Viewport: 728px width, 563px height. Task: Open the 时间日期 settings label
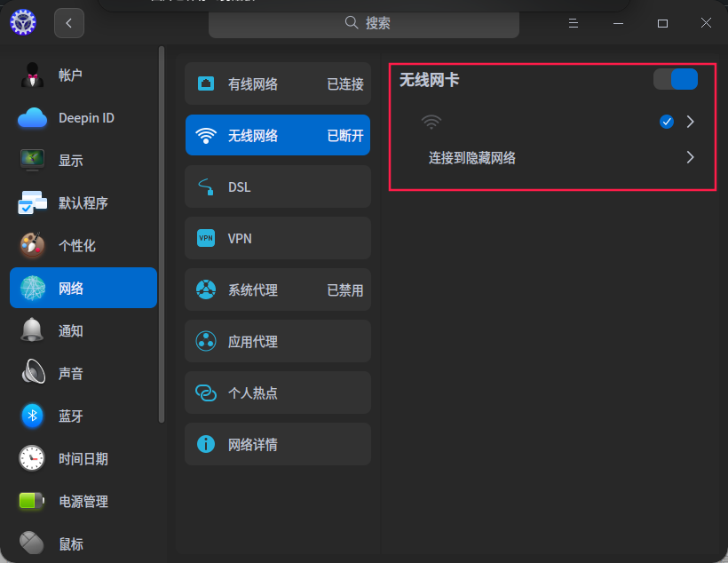83,459
